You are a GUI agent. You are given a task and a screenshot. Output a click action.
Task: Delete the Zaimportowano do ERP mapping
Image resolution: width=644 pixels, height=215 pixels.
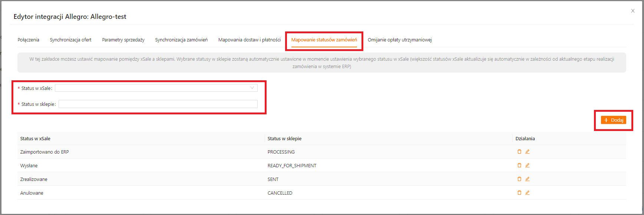coord(519,152)
